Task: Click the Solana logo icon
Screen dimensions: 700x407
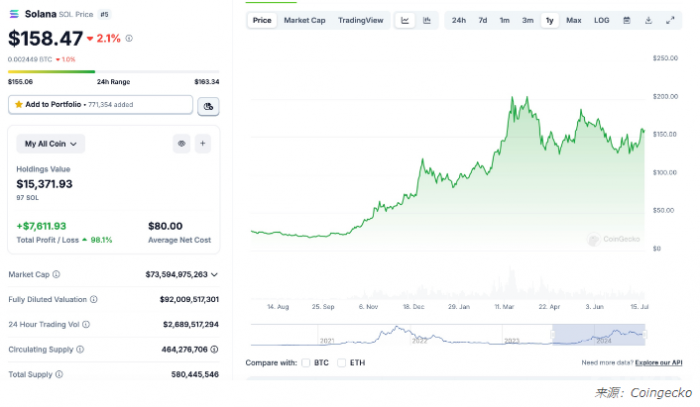Action: pyautogui.click(x=14, y=14)
